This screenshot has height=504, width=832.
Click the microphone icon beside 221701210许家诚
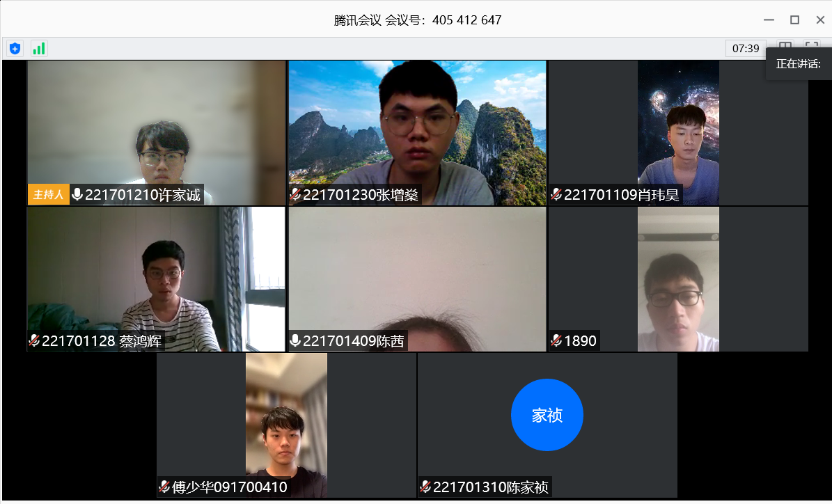(x=77, y=195)
